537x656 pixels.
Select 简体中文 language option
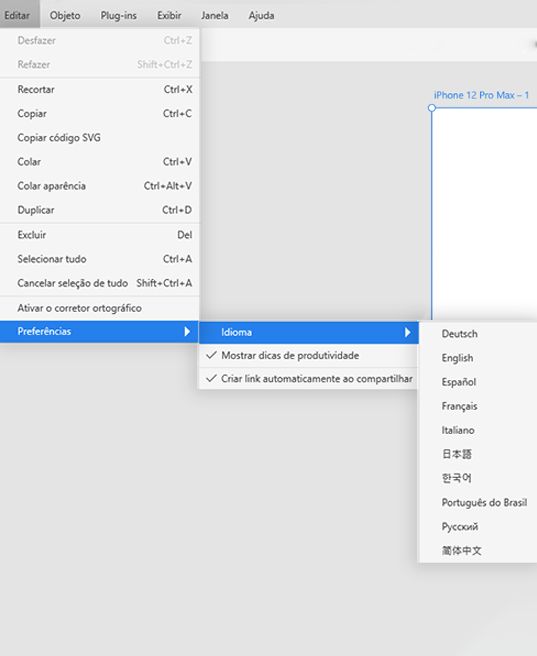click(x=478, y=551)
